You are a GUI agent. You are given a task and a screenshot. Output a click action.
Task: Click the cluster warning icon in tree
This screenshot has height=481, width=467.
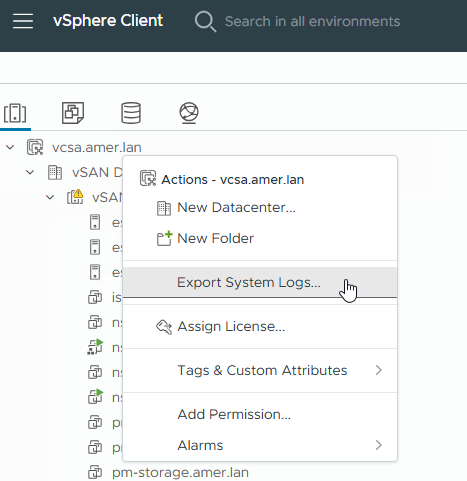[x=75, y=197]
